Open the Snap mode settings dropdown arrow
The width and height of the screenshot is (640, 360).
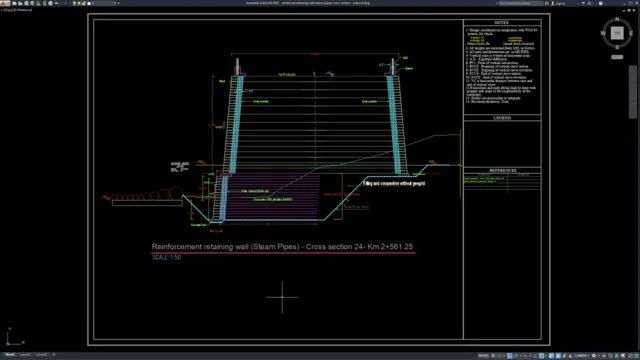point(504,356)
